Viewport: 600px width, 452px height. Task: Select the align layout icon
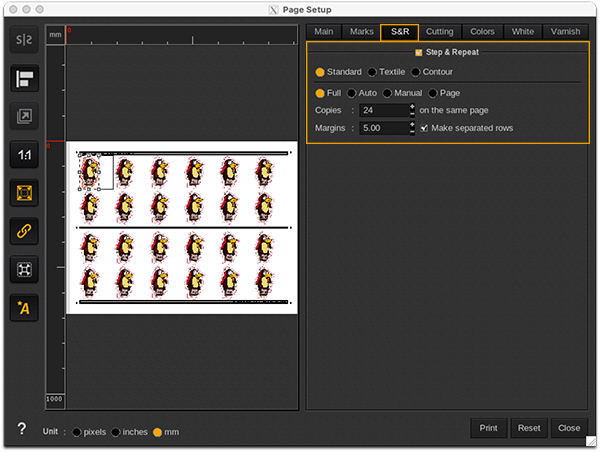(x=25, y=80)
